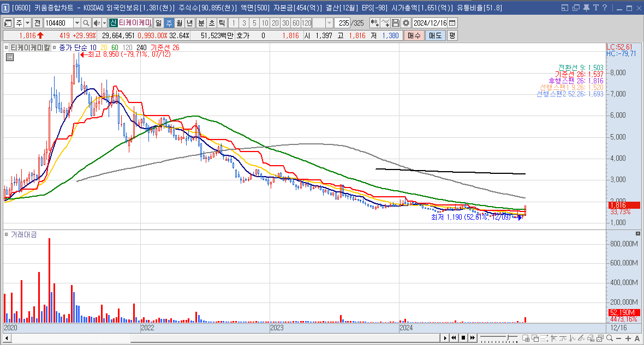This screenshot has height=345, width=644.
Task: Click the save chart floppy disk icon
Action: tap(396, 23)
